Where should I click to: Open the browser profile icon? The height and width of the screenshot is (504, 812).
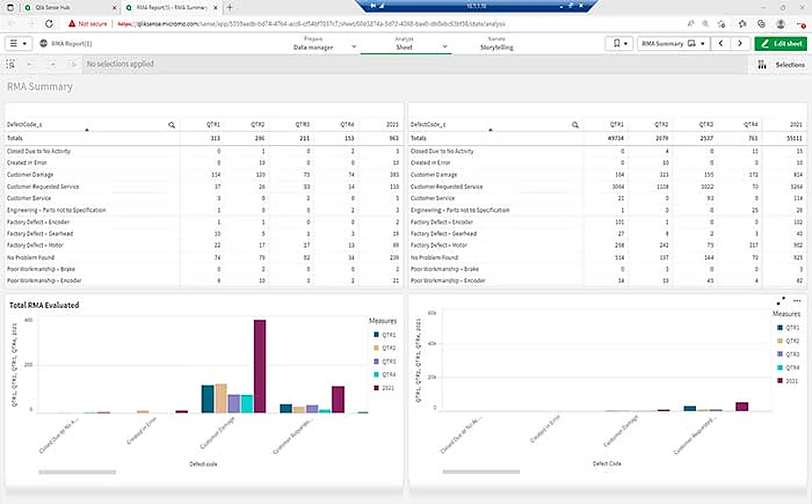point(781,24)
